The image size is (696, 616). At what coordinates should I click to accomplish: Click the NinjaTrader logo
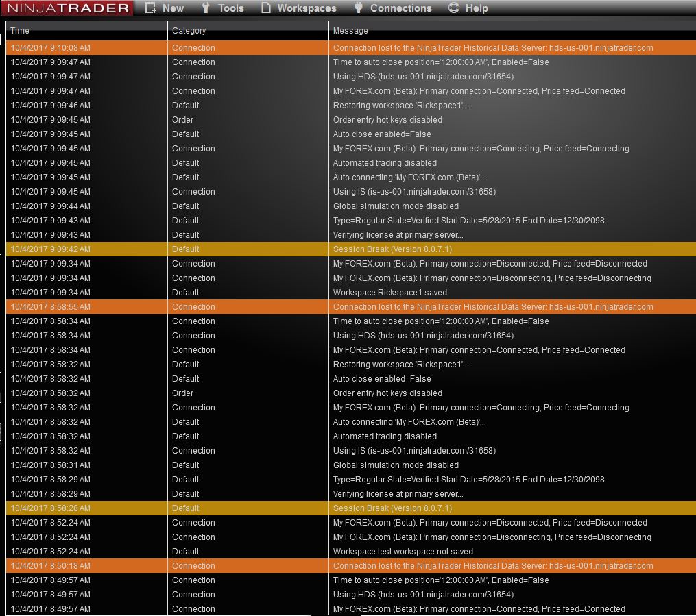pos(67,8)
